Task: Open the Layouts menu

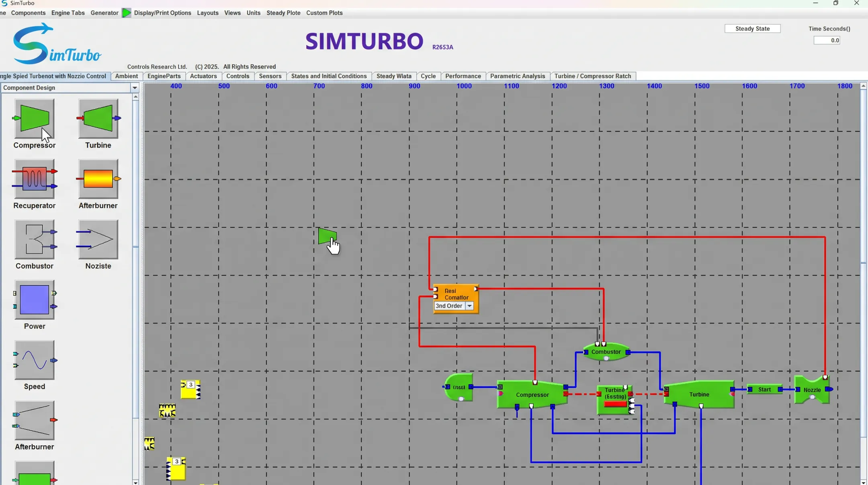Action: (208, 13)
